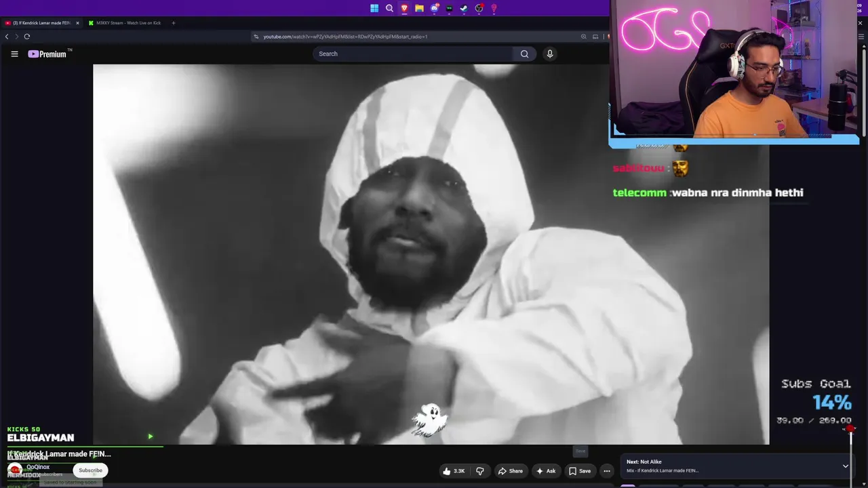
Task: Switch to the M3KKY Stream Kick tab
Action: [125, 23]
